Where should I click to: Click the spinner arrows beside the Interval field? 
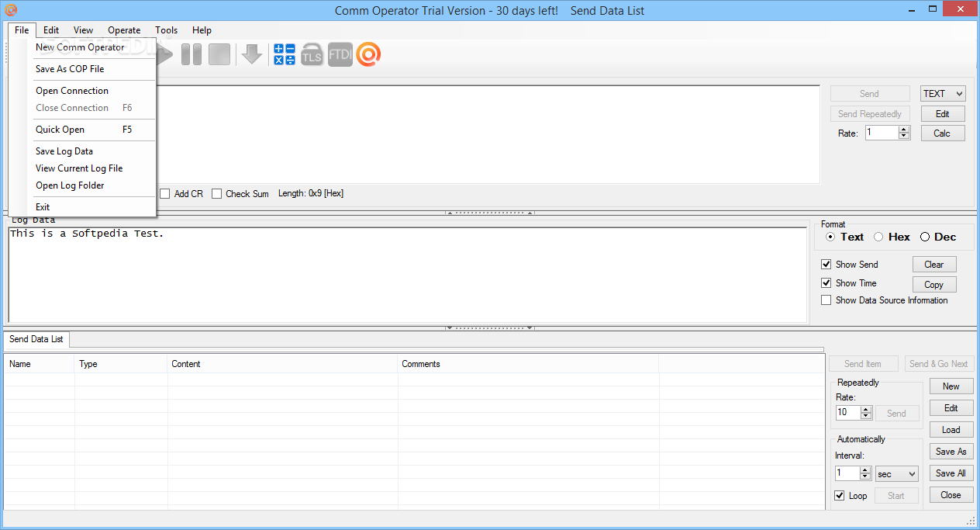coord(866,473)
